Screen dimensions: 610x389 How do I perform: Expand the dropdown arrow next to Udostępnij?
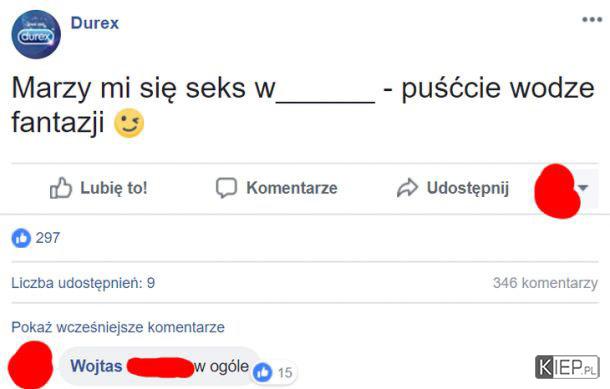tap(582, 187)
